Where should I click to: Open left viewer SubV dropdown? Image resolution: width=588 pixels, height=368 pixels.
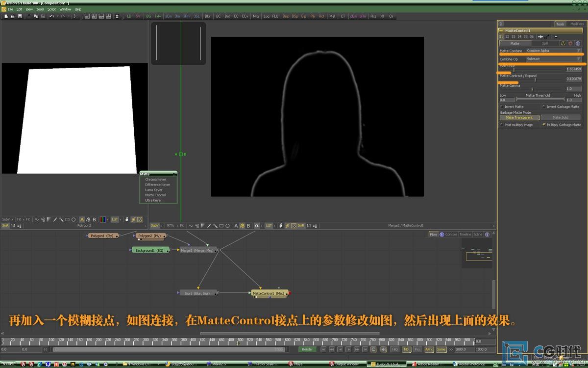click(7, 219)
